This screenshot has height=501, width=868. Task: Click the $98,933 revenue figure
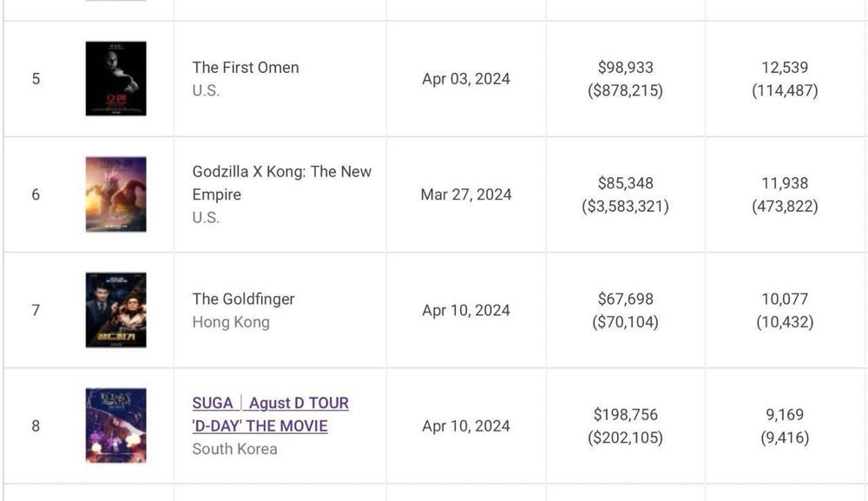(625, 68)
